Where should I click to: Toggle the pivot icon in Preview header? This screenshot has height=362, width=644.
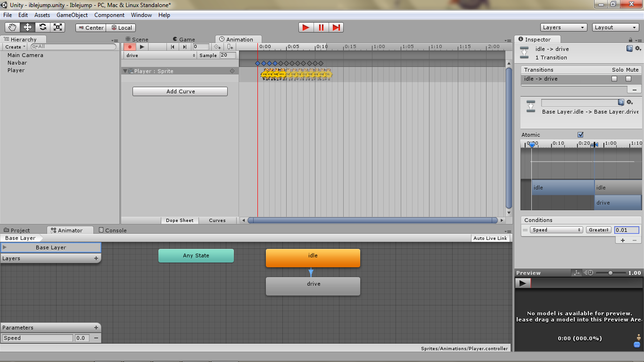[577, 273]
